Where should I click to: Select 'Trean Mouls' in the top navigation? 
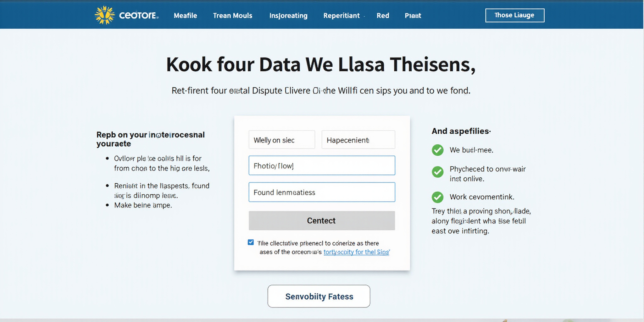(x=233, y=15)
